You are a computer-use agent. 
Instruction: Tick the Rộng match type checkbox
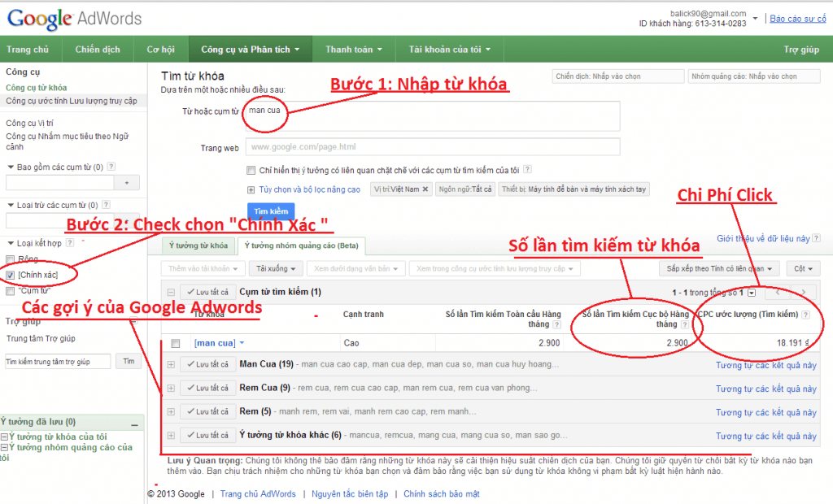click(10, 259)
